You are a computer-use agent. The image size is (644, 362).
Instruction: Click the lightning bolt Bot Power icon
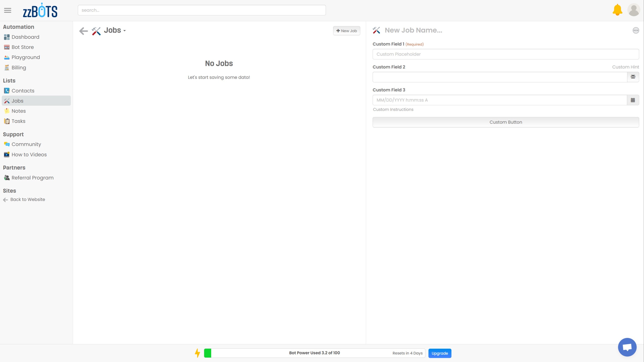(x=197, y=353)
